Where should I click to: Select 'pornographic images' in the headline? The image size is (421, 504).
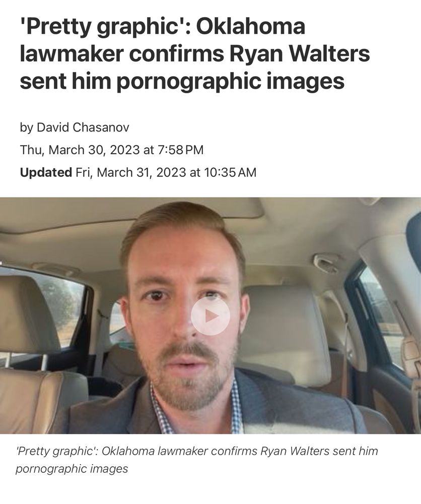(230, 81)
